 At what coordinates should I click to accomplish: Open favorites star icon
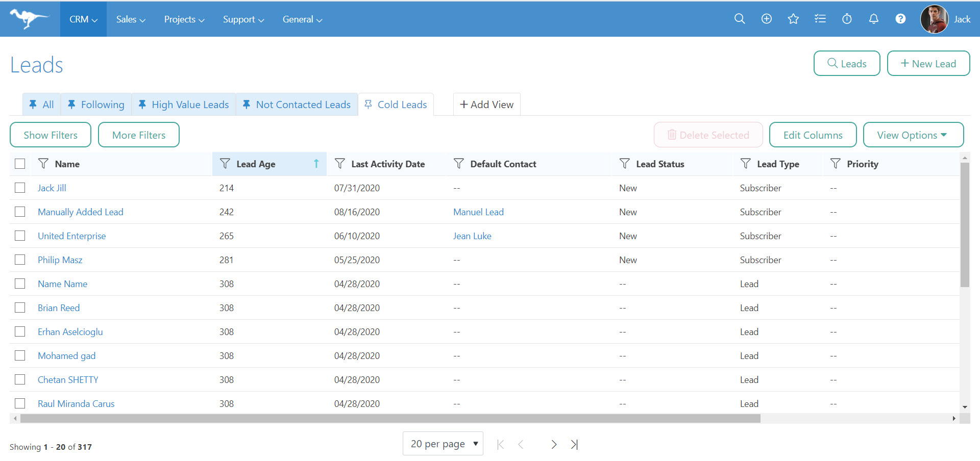tap(793, 19)
